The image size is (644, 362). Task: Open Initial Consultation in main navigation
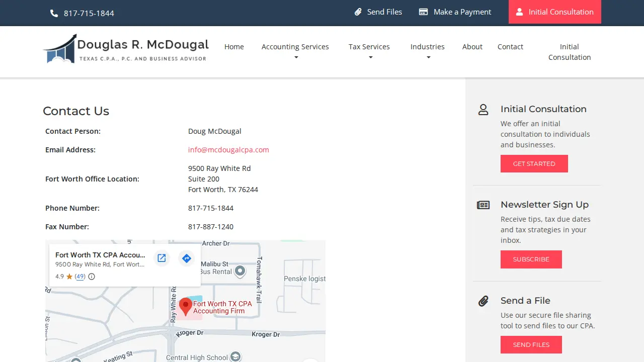coord(570,52)
